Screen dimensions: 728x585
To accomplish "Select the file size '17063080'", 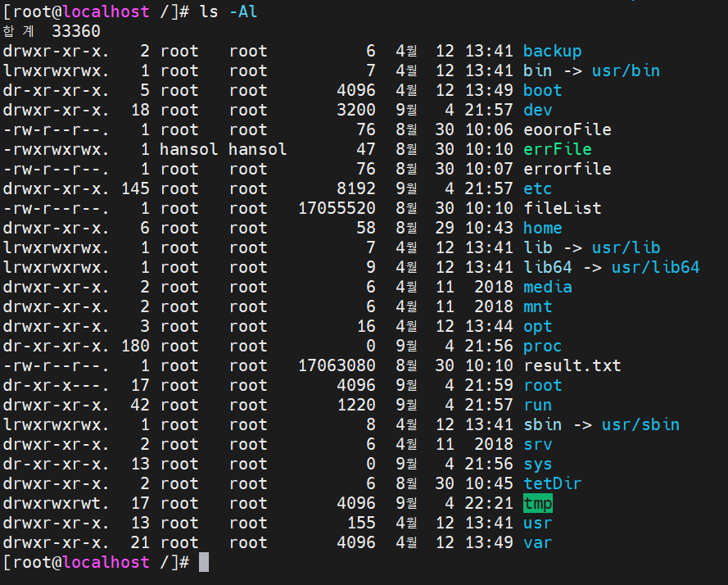I will pos(337,365).
